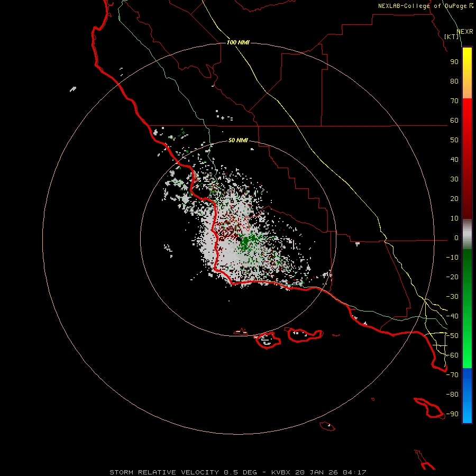Image resolution: width=476 pixels, height=476 pixels.
Task: Click the "NEXR" label above the color bar
Action: pos(465,32)
